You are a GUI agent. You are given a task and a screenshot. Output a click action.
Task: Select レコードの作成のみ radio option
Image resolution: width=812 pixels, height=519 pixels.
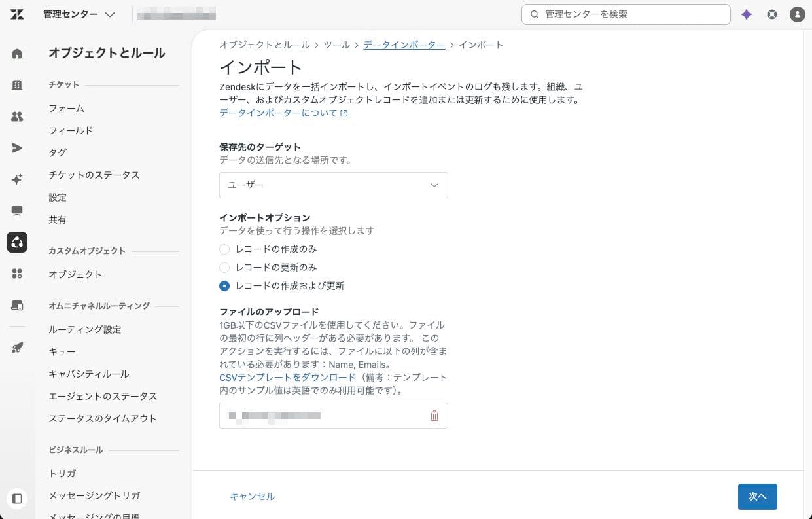(x=224, y=249)
